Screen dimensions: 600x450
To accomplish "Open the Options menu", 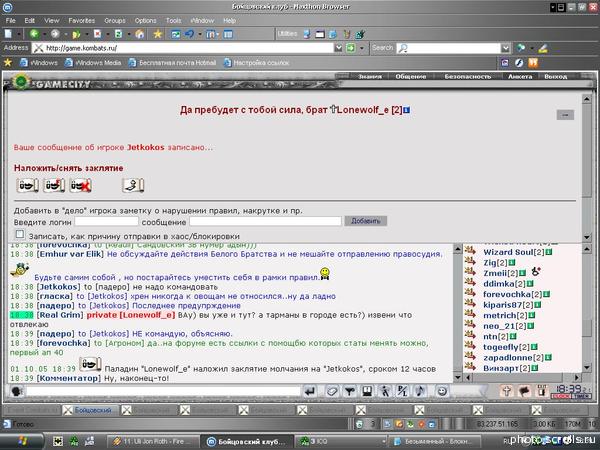I will (x=145, y=21).
